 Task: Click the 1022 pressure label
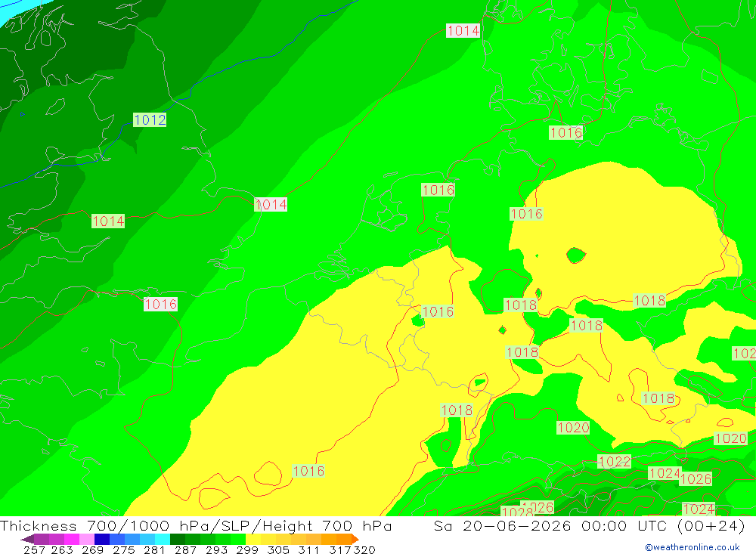click(x=614, y=462)
